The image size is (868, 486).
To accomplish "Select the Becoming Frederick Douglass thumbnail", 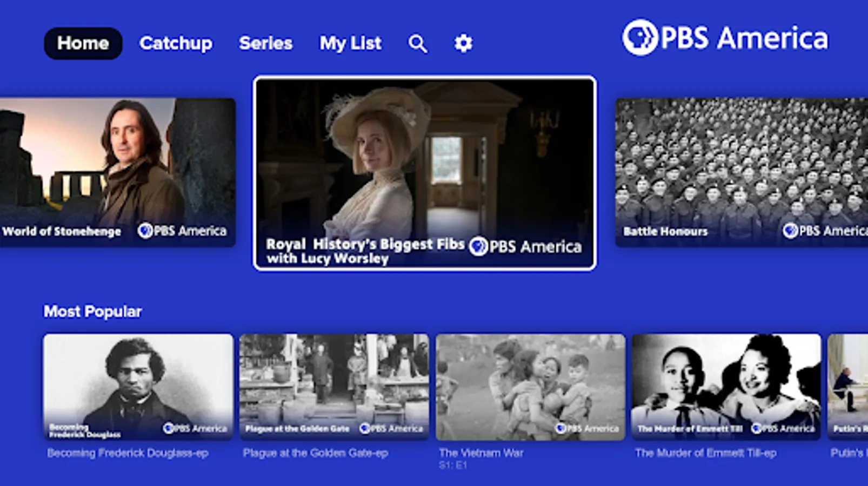I will [x=138, y=387].
